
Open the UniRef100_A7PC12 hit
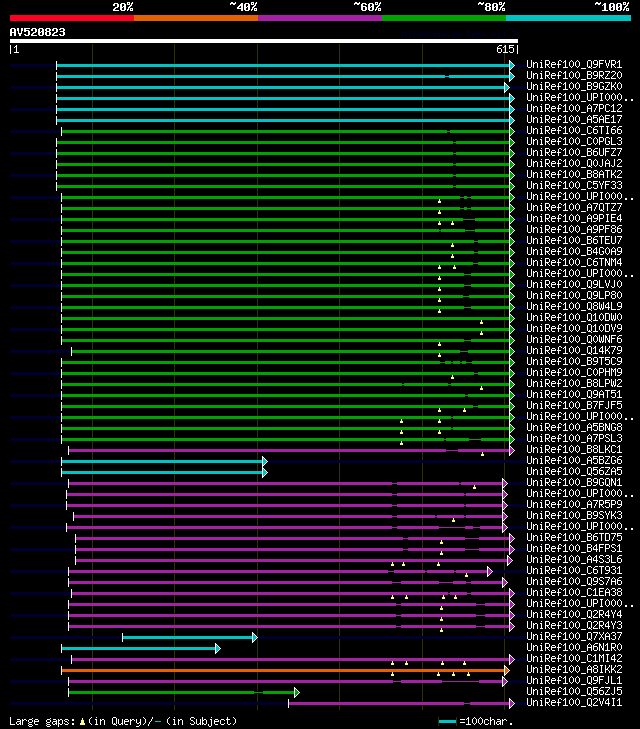pos(574,108)
